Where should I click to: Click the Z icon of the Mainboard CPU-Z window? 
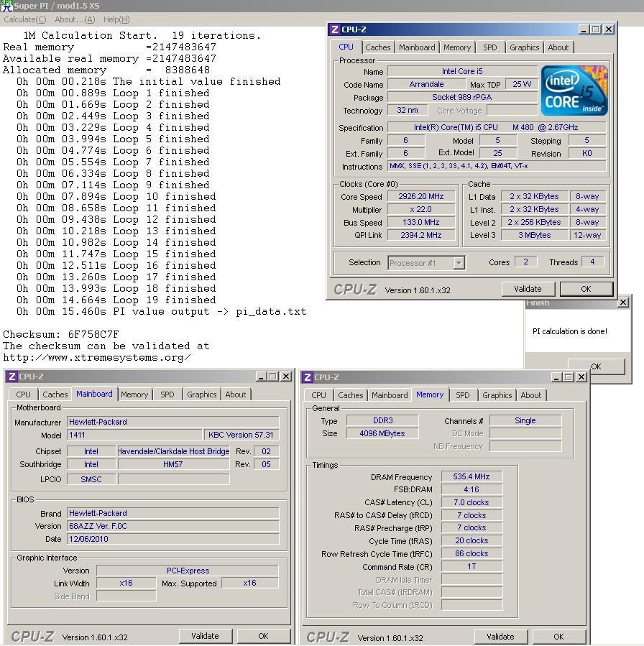[12, 376]
